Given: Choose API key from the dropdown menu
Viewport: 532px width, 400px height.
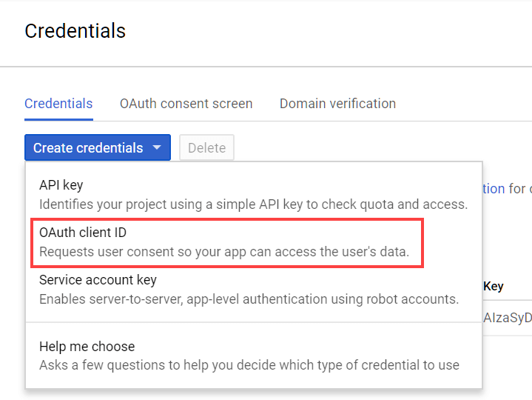Looking at the screenshot, I should tap(254, 195).
